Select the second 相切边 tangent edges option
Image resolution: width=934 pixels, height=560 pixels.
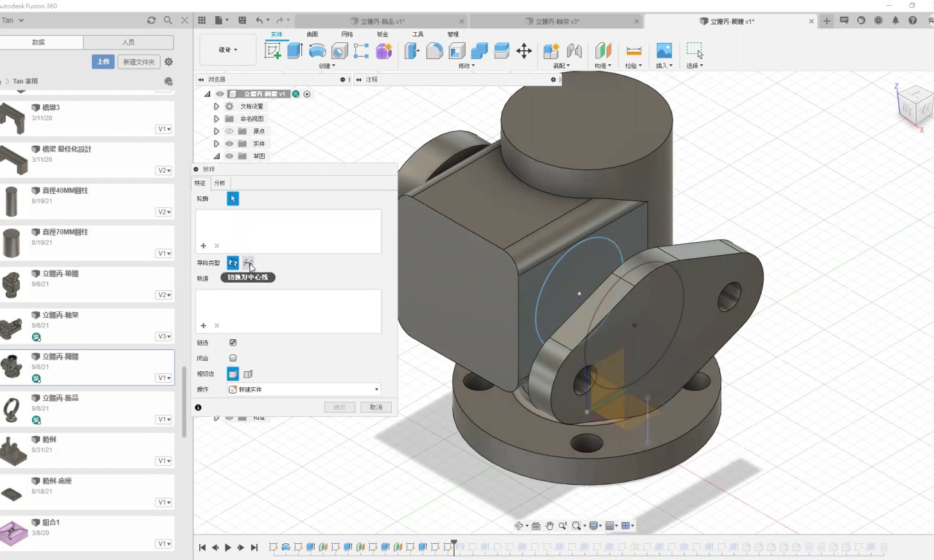click(248, 374)
